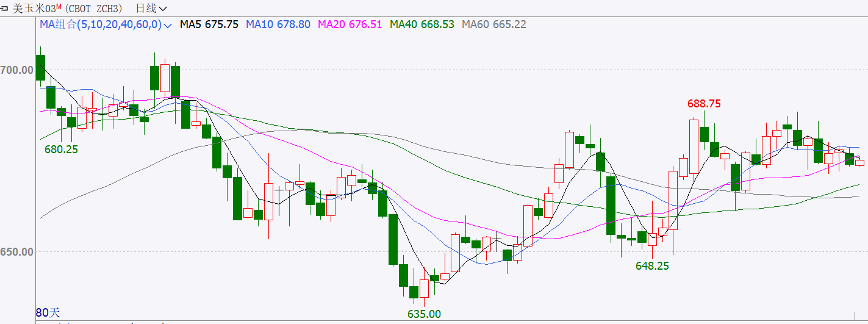Image resolution: width=868 pixels, height=324 pixels.
Task: Click the 美玉米03 (CBOT ZCH3) contract title
Action: pyautogui.click(x=67, y=9)
